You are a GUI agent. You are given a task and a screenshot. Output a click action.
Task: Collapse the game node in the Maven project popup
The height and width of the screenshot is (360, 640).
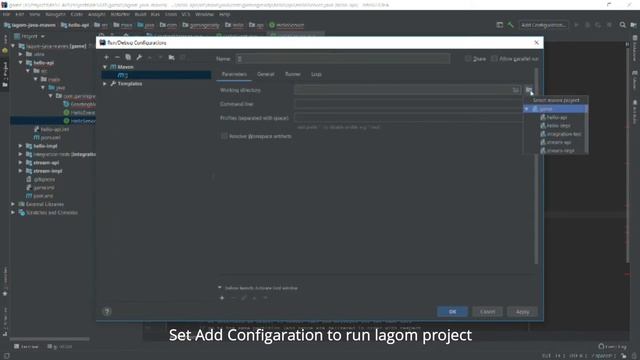pyautogui.click(x=527, y=109)
